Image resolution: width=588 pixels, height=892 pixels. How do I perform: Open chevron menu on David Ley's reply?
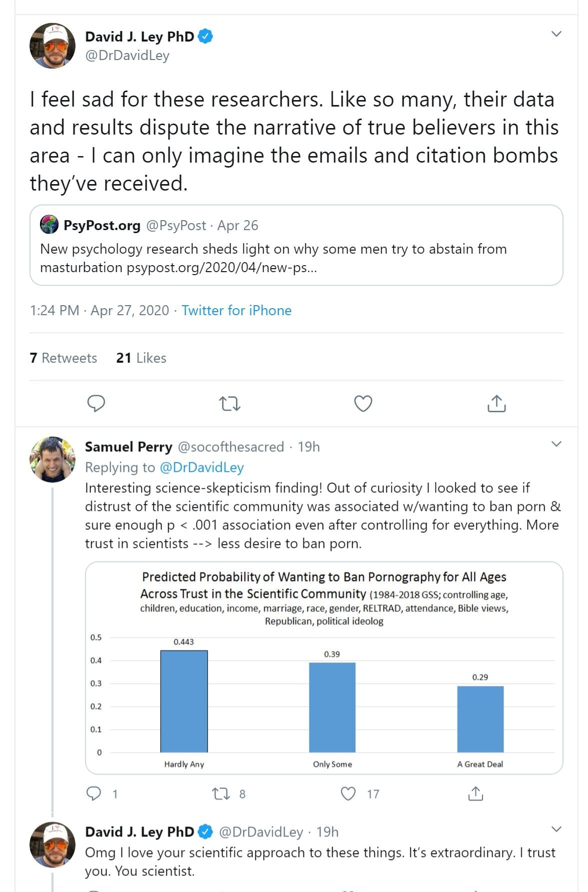click(x=556, y=829)
